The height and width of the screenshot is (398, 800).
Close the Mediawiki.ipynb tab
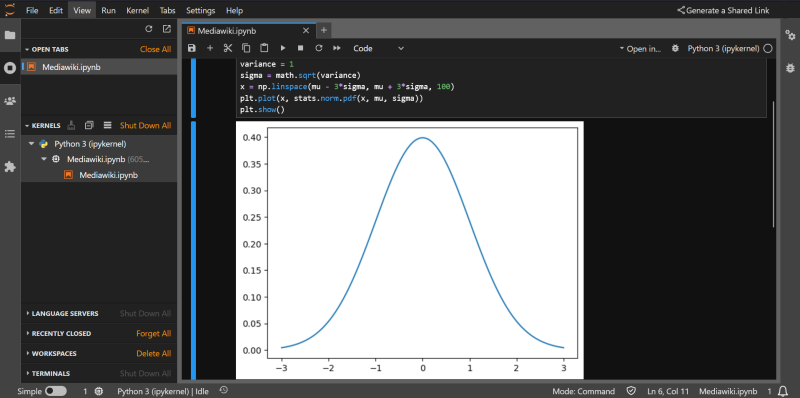coord(306,31)
